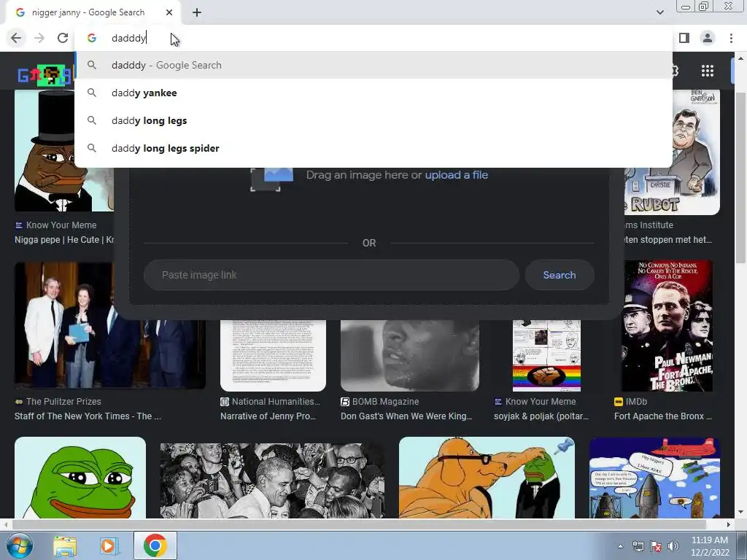
Task: Open the Windows Start menu
Action: 19,545
